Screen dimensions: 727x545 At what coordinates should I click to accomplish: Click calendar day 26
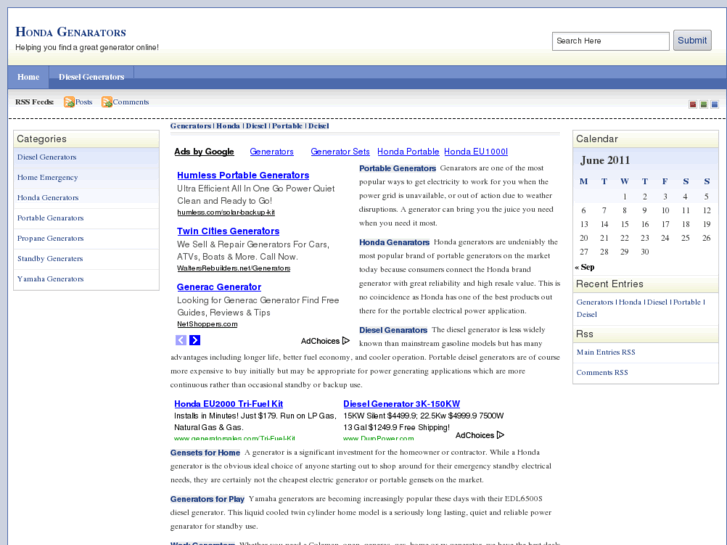coord(706,238)
